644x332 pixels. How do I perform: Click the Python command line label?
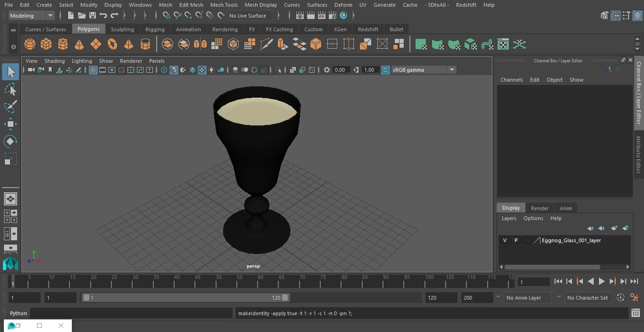18,313
